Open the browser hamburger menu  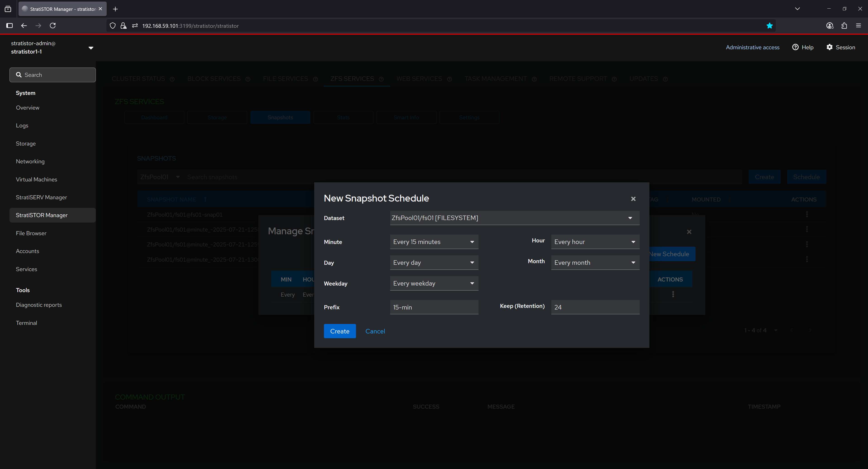coord(858,26)
